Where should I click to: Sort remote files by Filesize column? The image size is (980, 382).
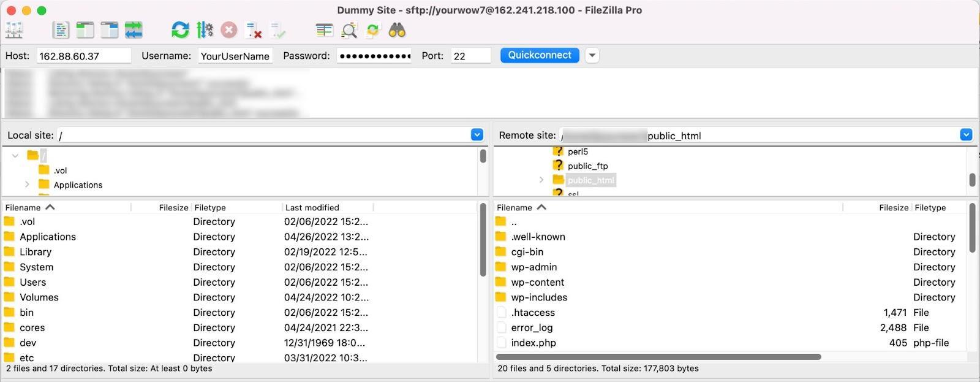[877, 207]
